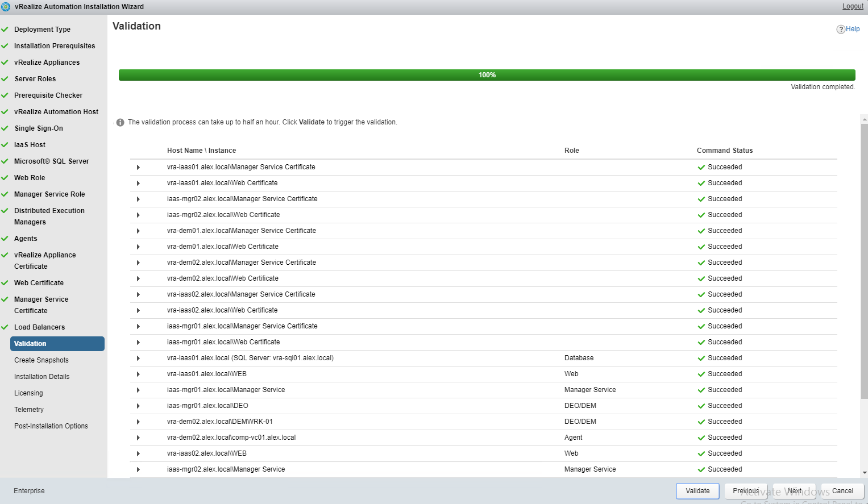Open the Create Snapshots step
The image size is (868, 504).
[x=41, y=360]
